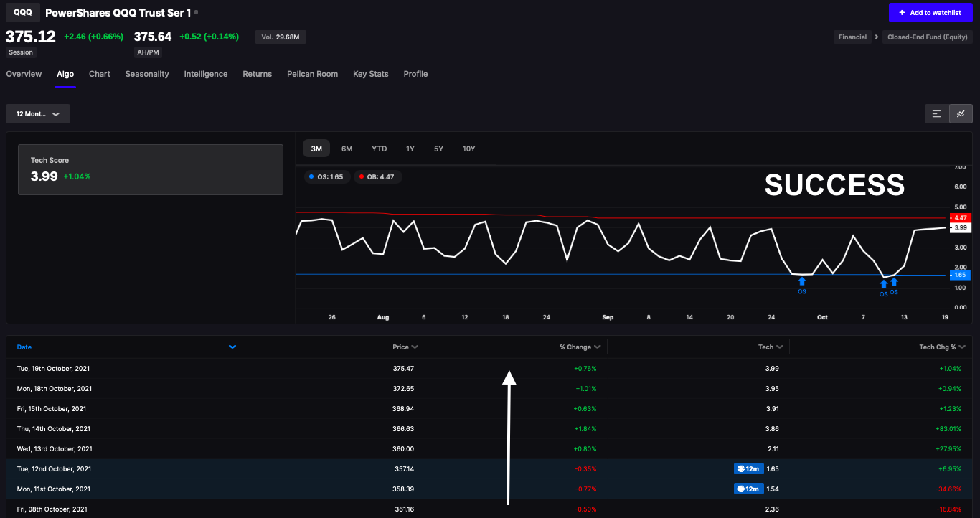Sort by Tech column

[x=770, y=347]
